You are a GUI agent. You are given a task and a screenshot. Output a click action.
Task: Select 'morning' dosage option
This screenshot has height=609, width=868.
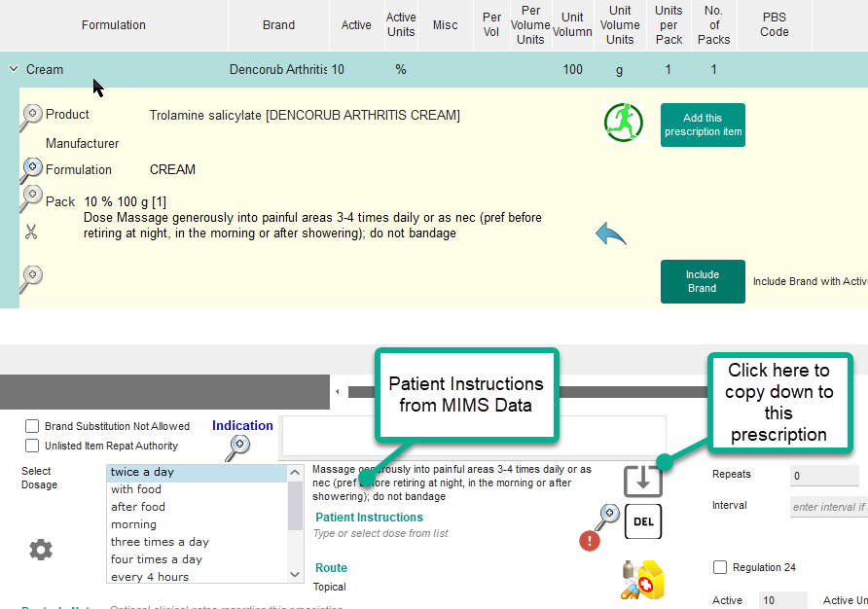click(x=197, y=524)
